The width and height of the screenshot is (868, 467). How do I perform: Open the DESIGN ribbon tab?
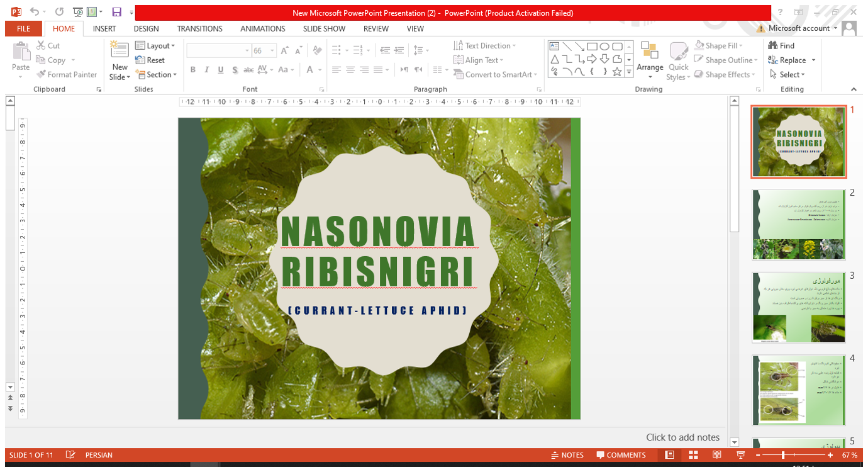146,28
